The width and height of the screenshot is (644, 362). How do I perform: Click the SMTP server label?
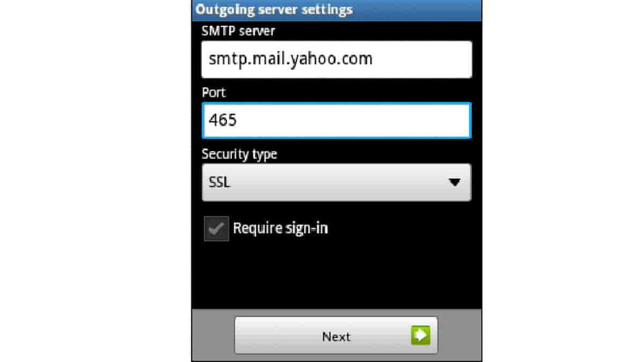pyautogui.click(x=238, y=31)
